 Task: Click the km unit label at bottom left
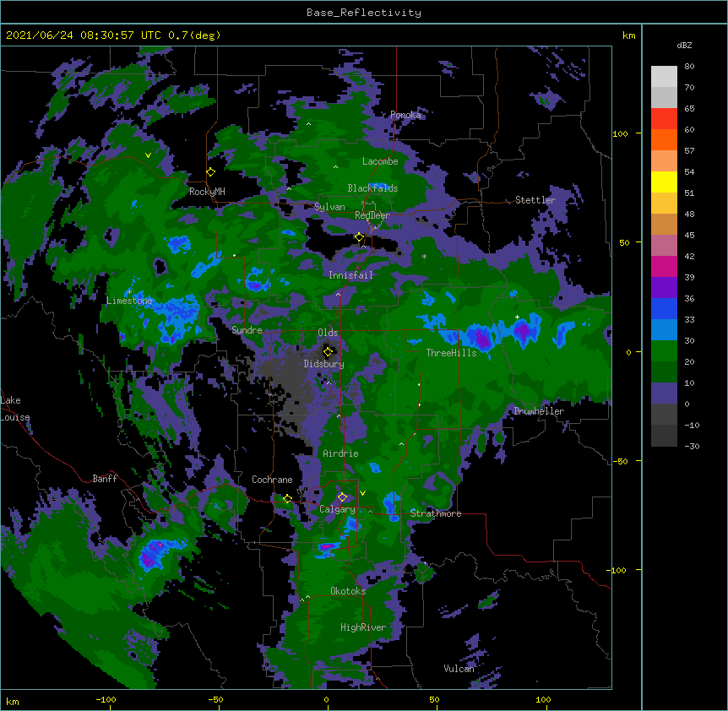[13, 701]
